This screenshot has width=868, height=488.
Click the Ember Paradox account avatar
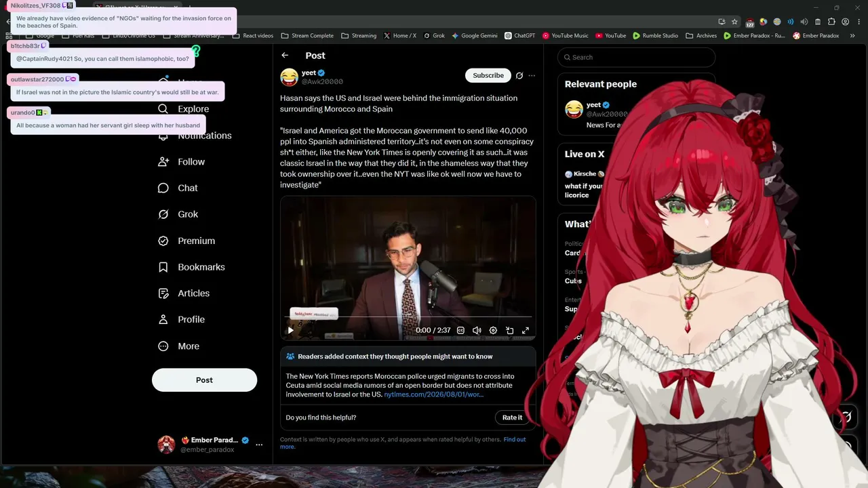(166, 445)
